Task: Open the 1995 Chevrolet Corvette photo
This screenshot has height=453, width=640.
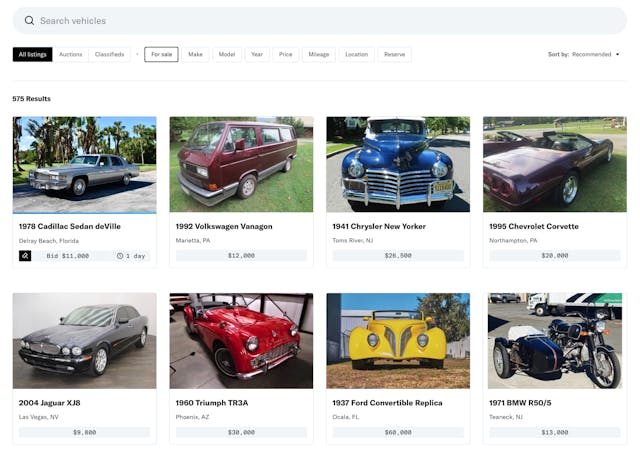Action: (x=555, y=164)
